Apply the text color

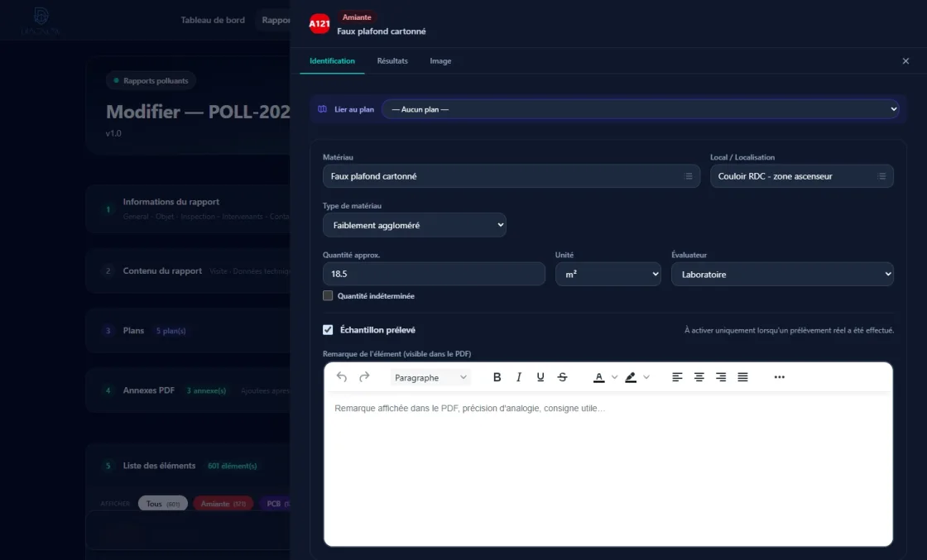coord(599,377)
